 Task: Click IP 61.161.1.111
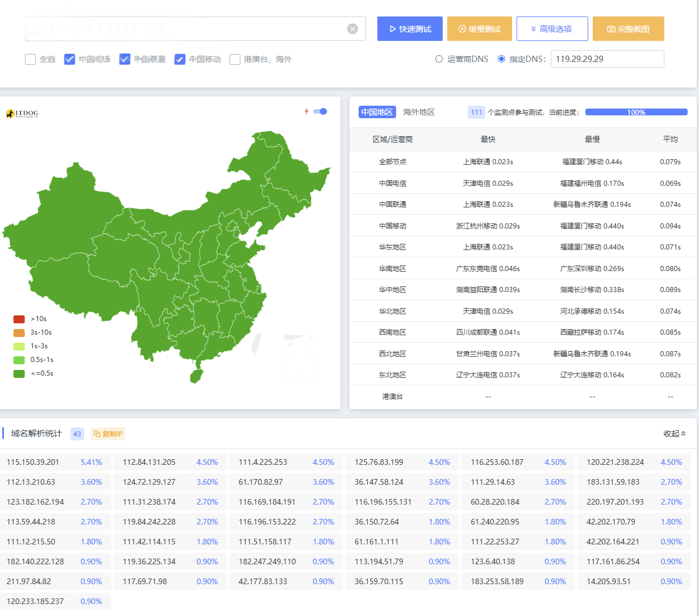click(377, 542)
